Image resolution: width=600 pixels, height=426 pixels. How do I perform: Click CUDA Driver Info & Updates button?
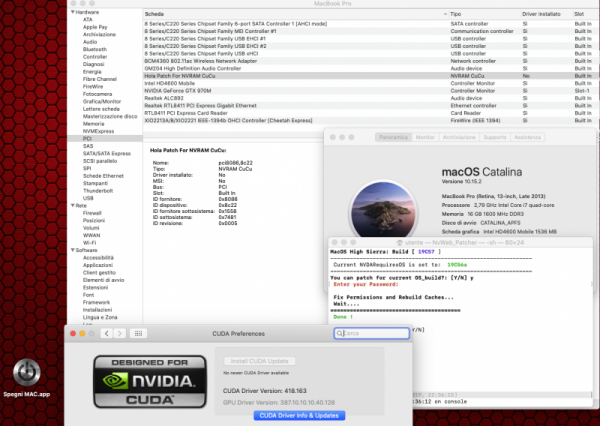[299, 416]
